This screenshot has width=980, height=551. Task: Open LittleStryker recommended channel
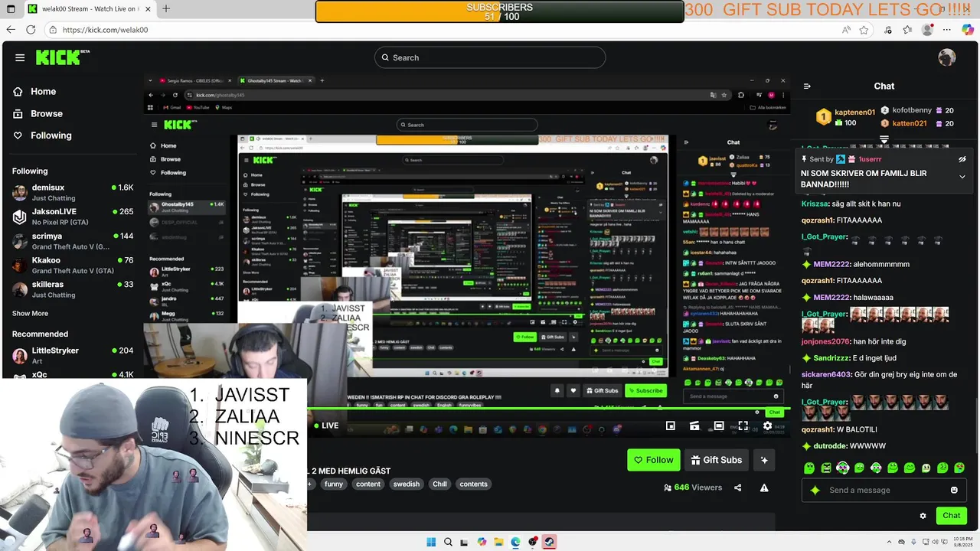(73, 355)
